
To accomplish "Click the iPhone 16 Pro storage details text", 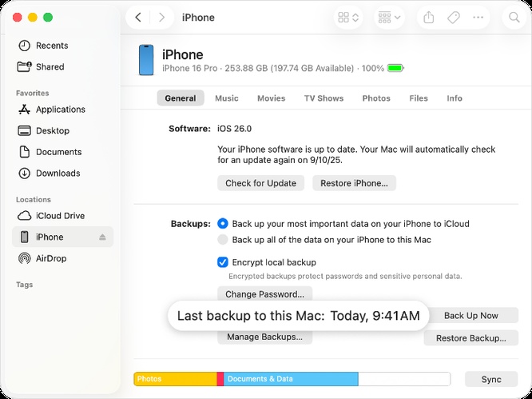I will point(272,68).
